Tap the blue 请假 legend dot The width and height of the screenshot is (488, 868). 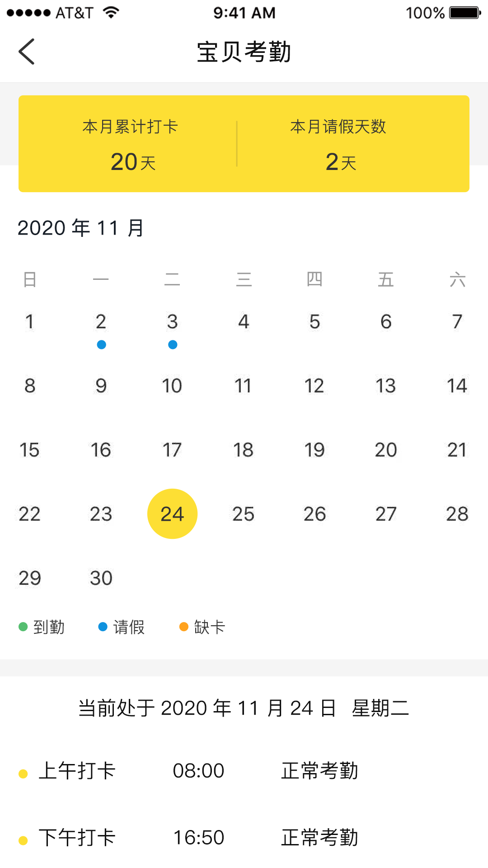coord(103,627)
